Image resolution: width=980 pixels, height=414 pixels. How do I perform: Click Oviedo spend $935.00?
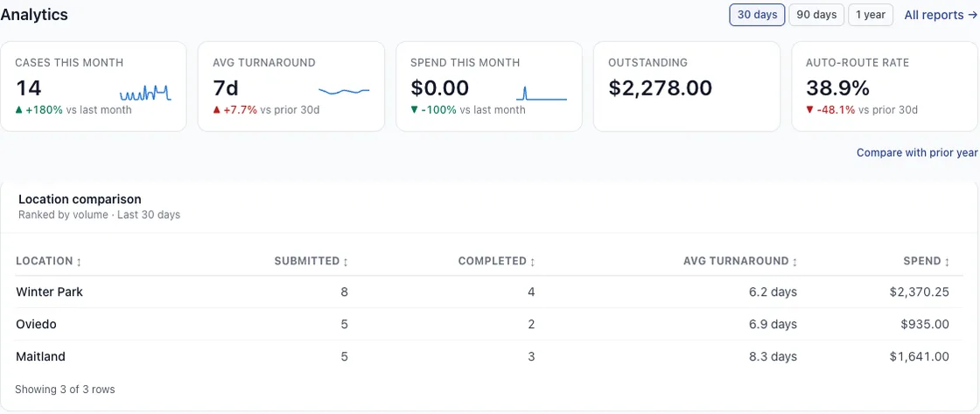(x=925, y=325)
